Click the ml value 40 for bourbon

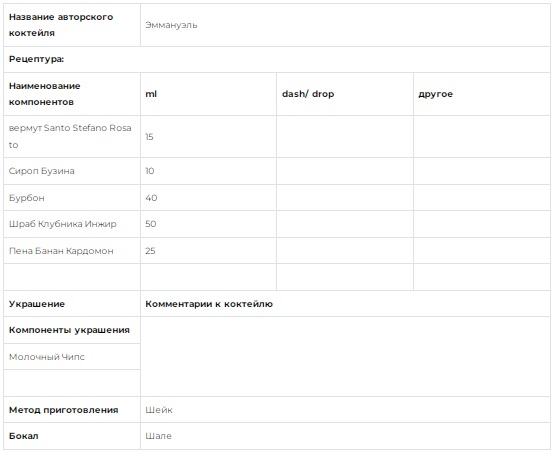tap(208, 198)
